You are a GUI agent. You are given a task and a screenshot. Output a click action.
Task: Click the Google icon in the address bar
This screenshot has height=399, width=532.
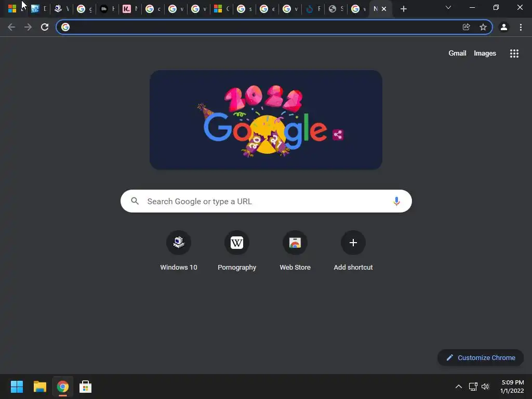pos(65,27)
